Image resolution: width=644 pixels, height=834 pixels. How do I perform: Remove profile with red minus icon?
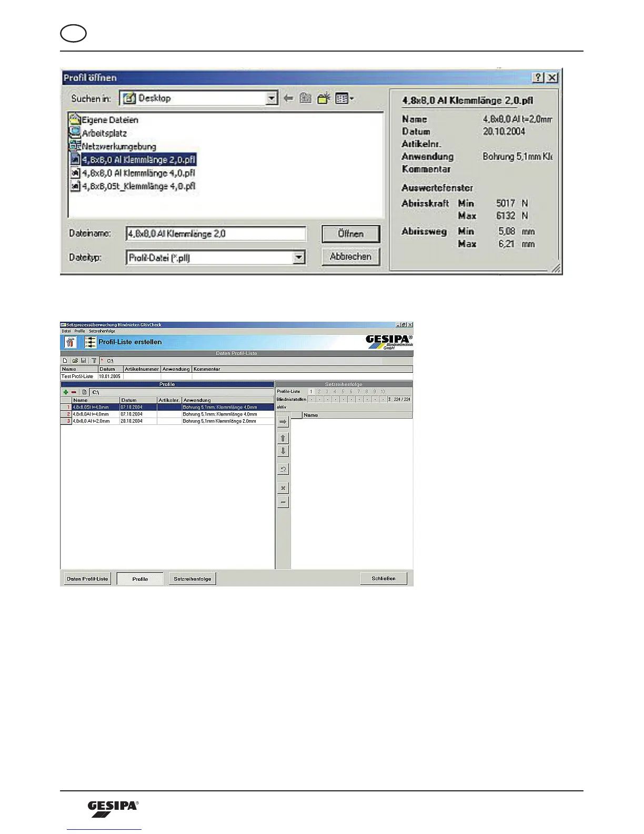tap(74, 392)
